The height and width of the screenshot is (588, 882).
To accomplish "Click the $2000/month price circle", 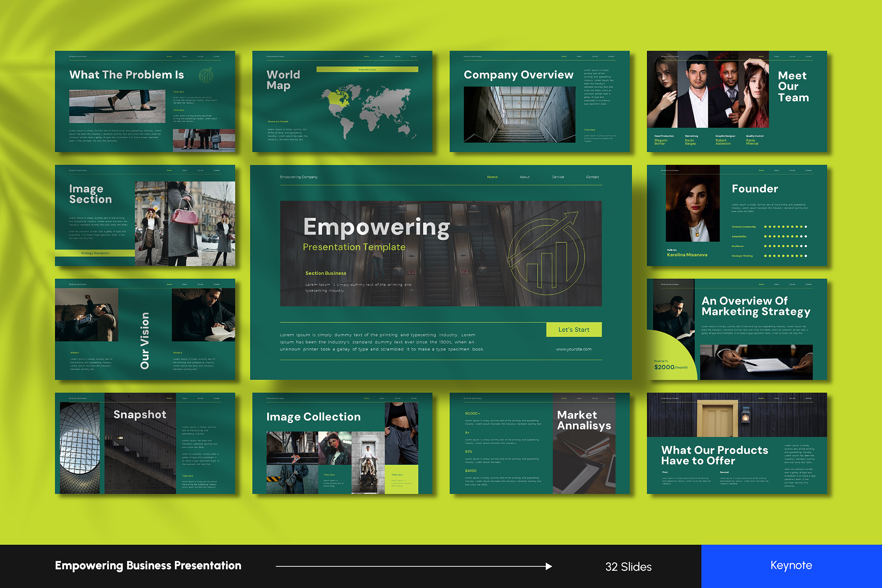I will pos(671,366).
